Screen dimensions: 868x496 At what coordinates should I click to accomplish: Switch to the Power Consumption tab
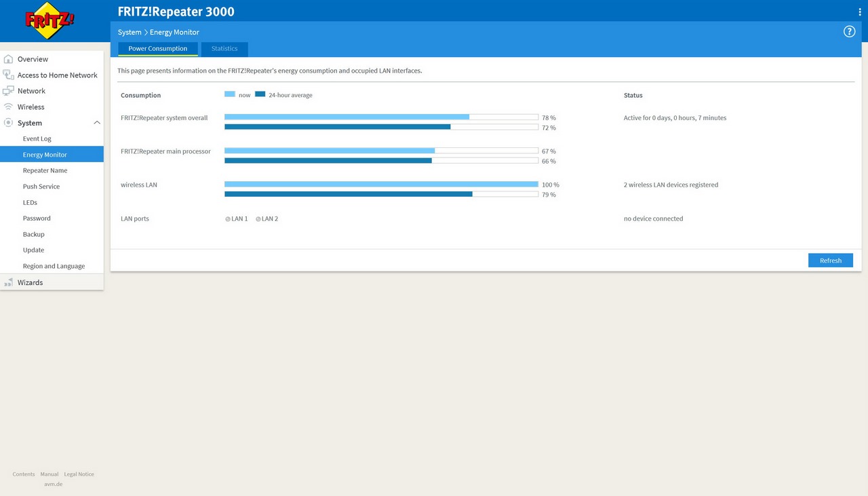(158, 49)
